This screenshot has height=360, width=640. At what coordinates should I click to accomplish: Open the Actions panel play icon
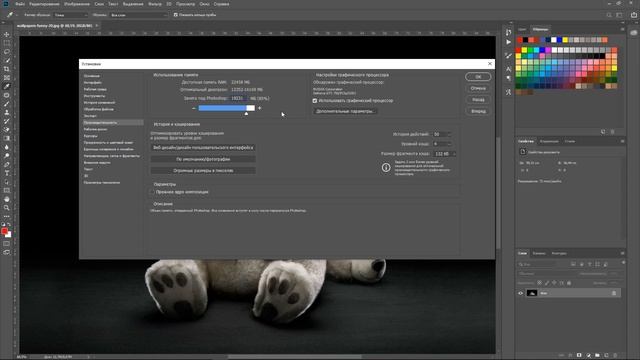(508, 42)
